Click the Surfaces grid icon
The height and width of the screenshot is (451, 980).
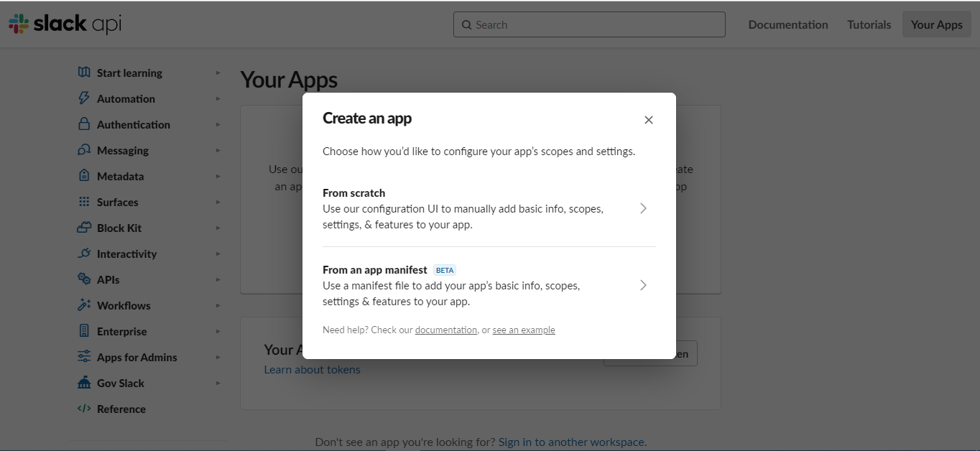pos(84,202)
